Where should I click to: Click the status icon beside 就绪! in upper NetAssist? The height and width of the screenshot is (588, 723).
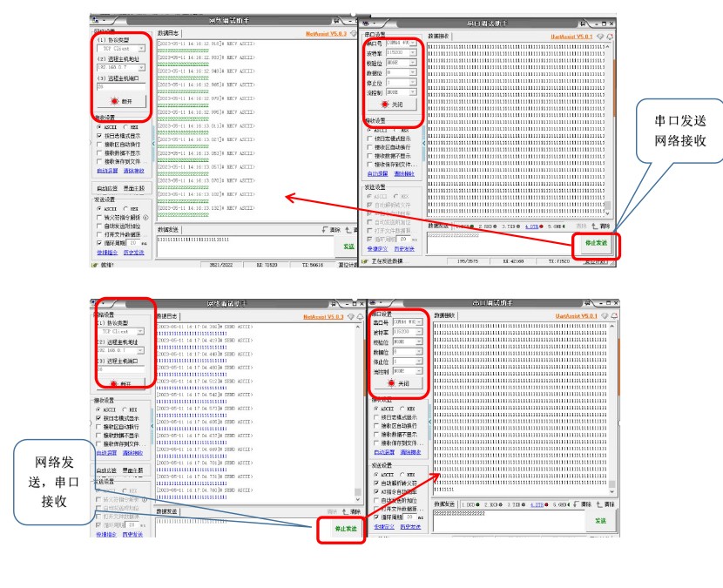95,265
